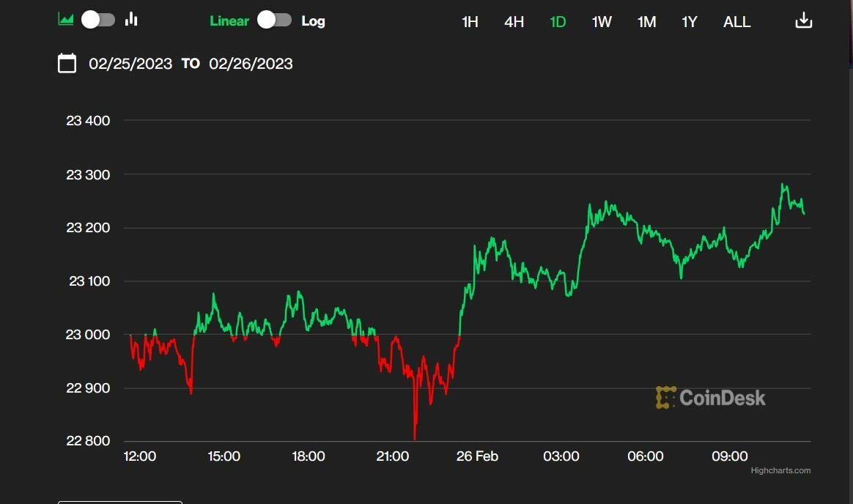
Task: Switch to the 1H time range
Action: point(470,22)
